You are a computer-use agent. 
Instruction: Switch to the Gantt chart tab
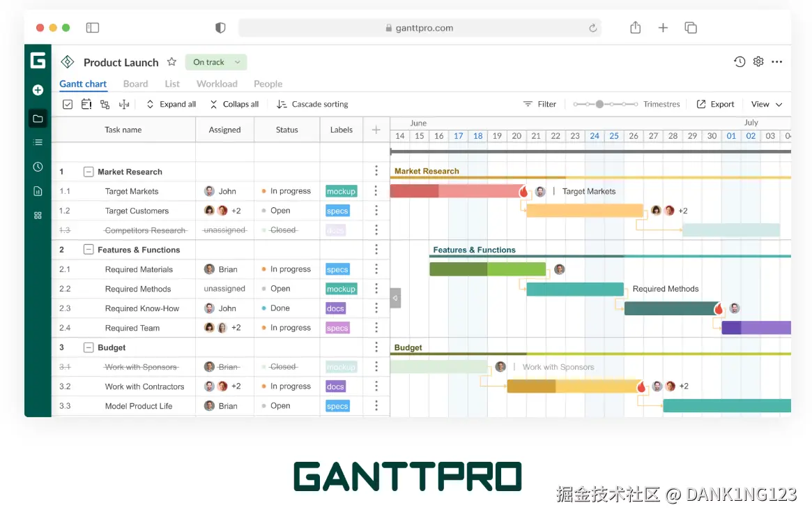(x=83, y=84)
